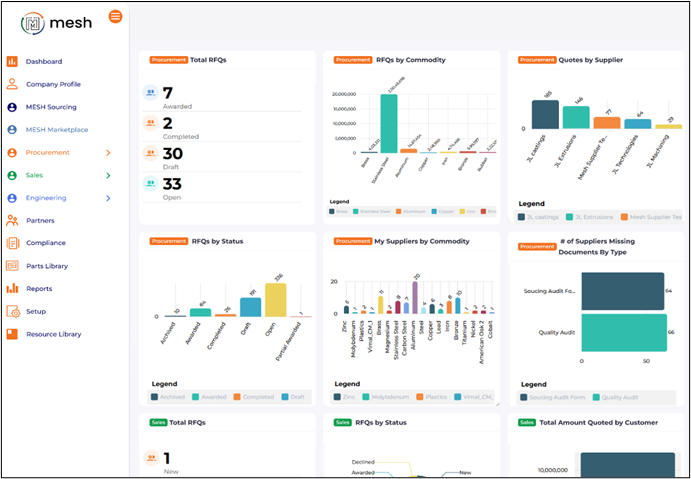This screenshot has height=479, width=691.
Task: Open MESH Marketplace from sidebar
Action: [57, 130]
